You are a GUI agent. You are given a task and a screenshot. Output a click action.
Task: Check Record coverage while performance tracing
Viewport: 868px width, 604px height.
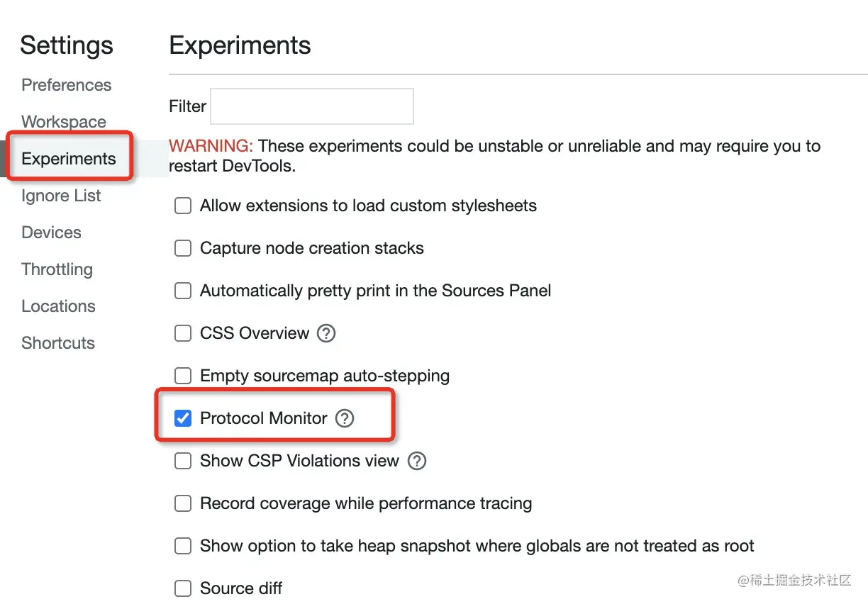click(x=183, y=503)
